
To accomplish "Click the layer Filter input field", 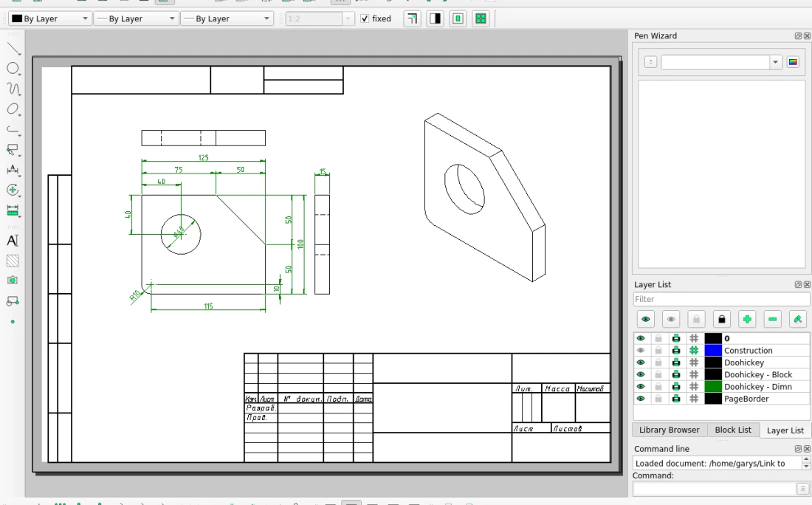I will click(x=721, y=299).
